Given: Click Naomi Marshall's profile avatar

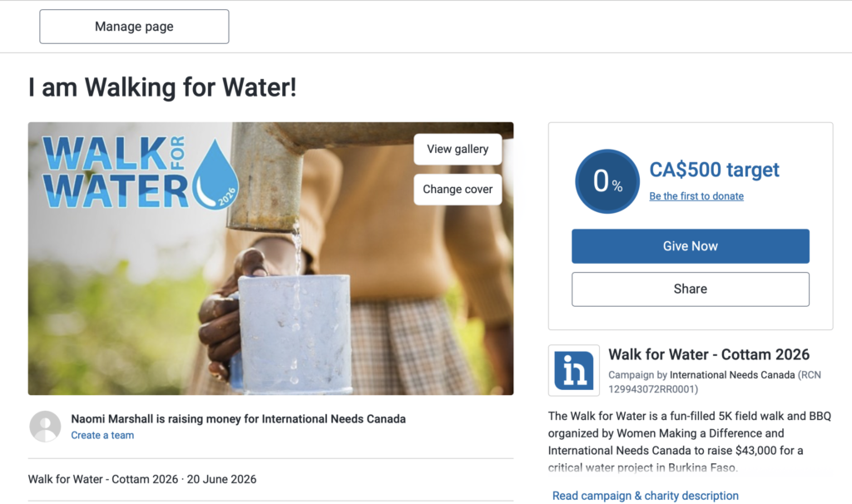Looking at the screenshot, I should (45, 427).
